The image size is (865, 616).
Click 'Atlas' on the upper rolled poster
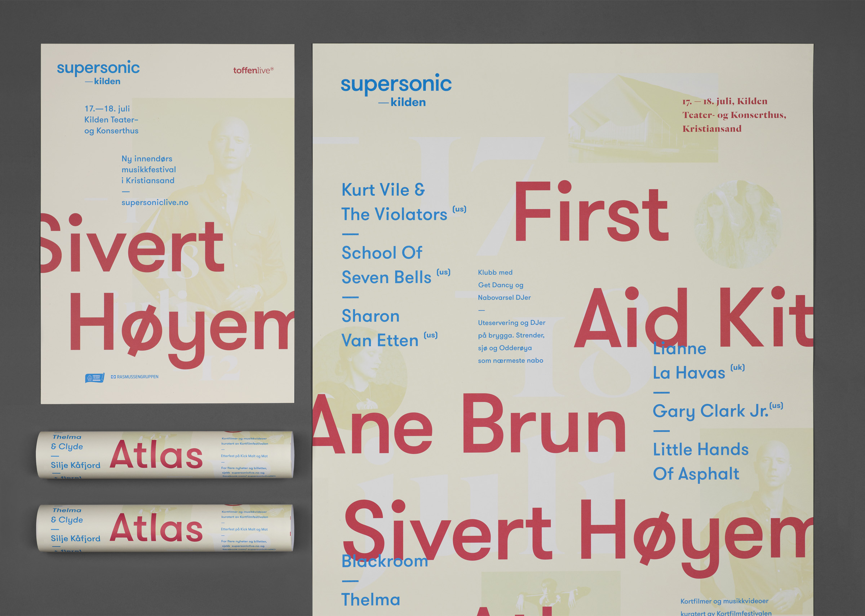pos(156,455)
